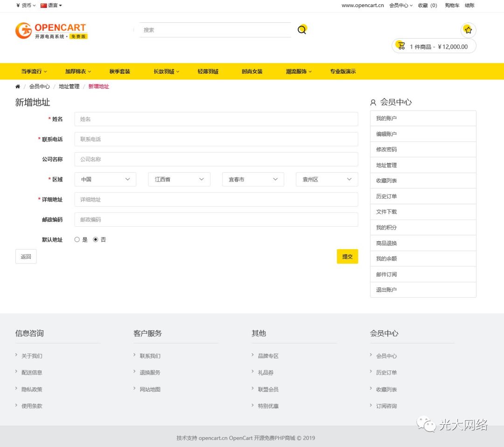
Task: Click the yellow 提交 submit button
Action: coord(347,256)
